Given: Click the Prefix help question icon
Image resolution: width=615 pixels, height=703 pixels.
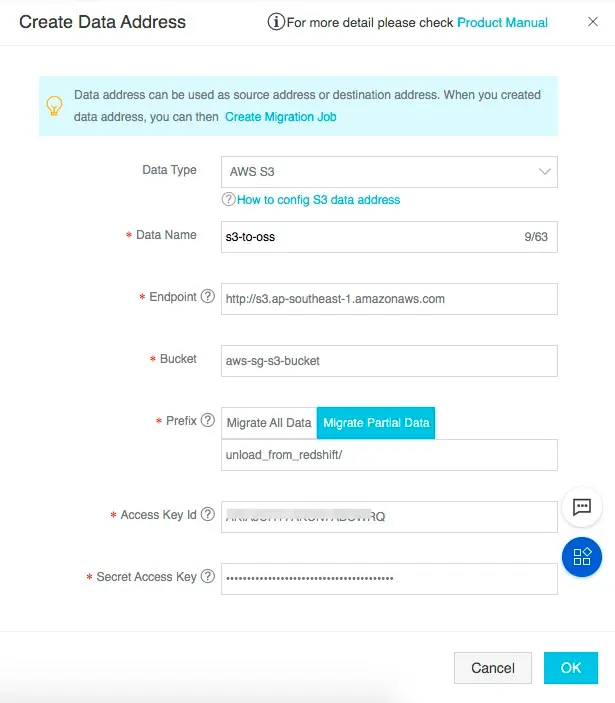Looking at the screenshot, I should (208, 421).
